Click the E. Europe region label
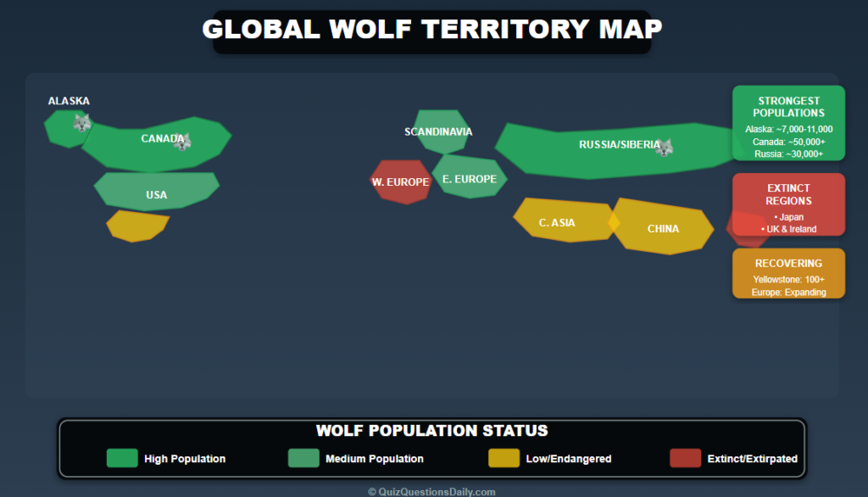 tap(470, 178)
